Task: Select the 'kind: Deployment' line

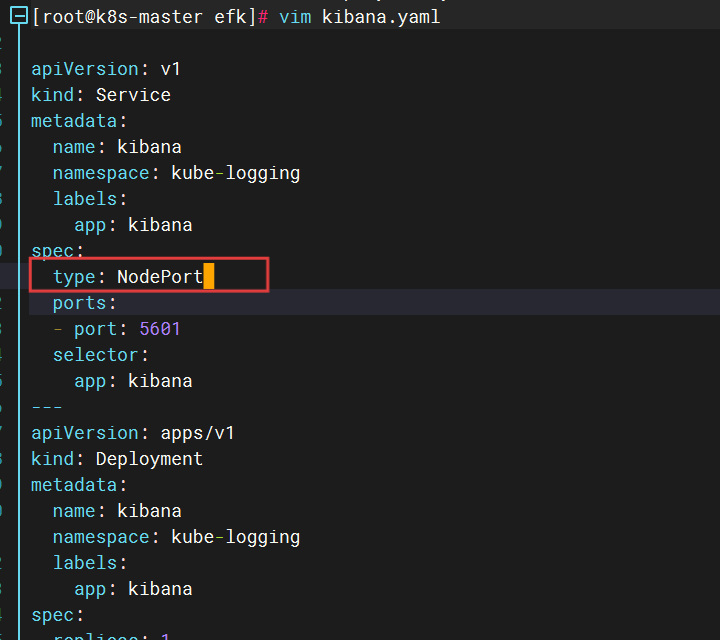Action: click(x=117, y=459)
